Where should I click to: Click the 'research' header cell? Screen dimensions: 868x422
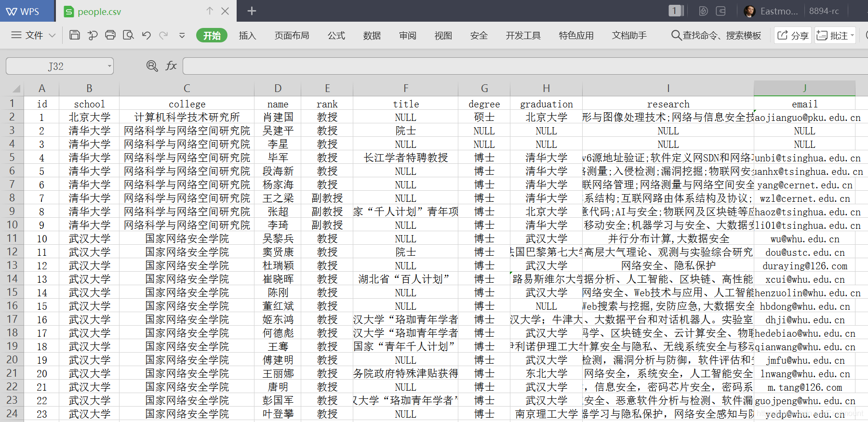[x=668, y=104]
